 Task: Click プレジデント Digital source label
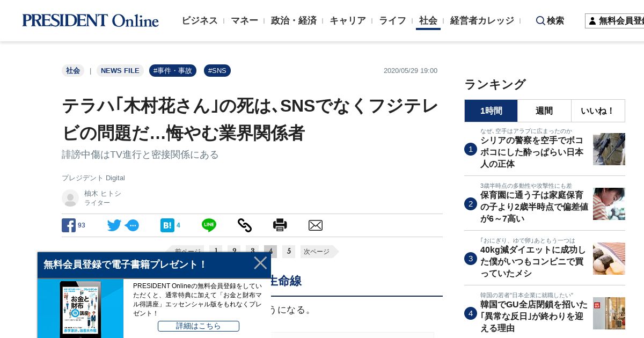93,178
